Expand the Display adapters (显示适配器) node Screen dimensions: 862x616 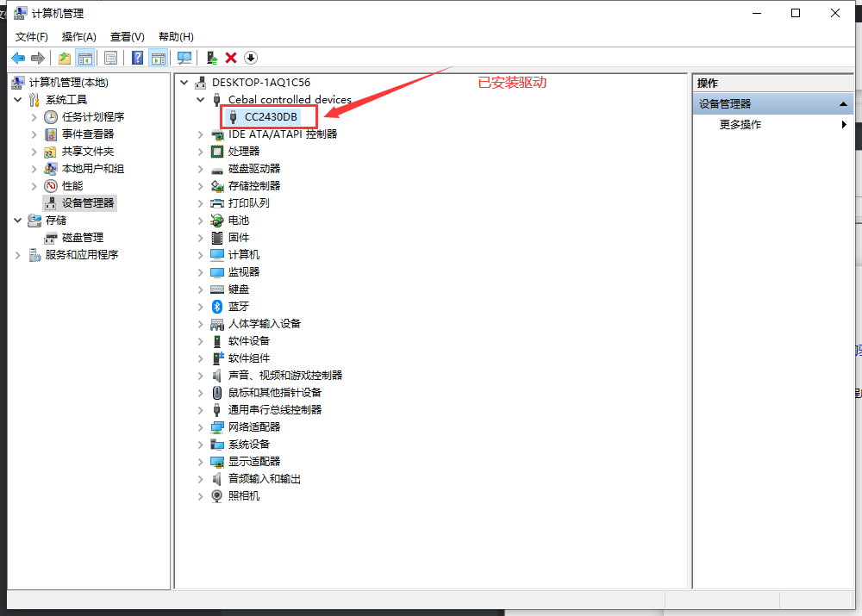pyautogui.click(x=201, y=462)
